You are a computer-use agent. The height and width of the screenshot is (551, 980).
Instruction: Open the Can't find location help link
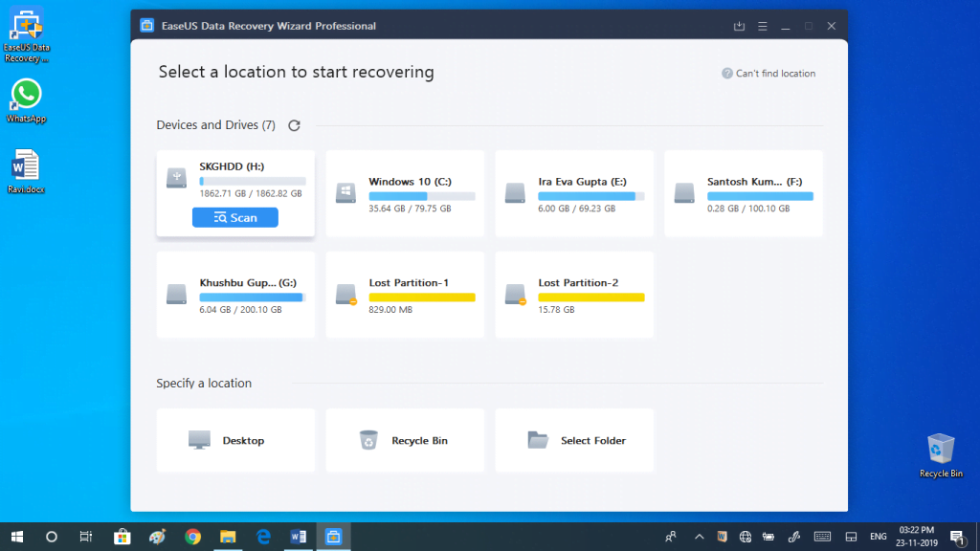tap(775, 73)
